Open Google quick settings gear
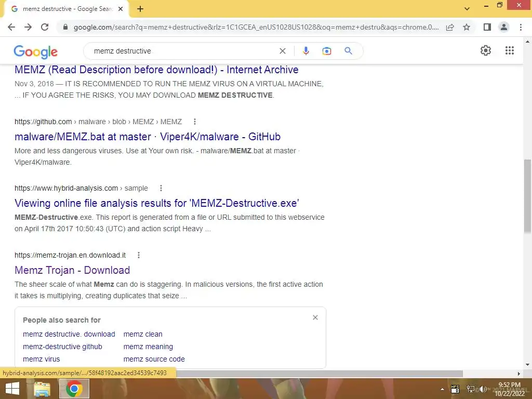 point(486,50)
